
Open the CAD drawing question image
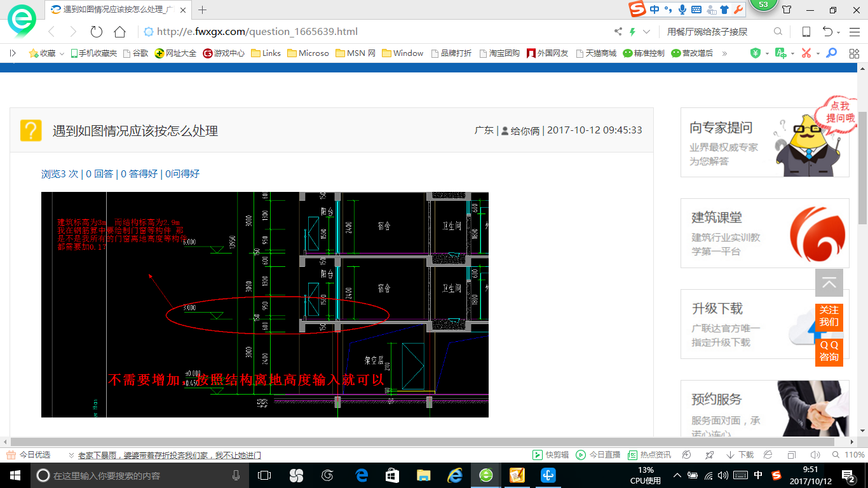pos(265,304)
